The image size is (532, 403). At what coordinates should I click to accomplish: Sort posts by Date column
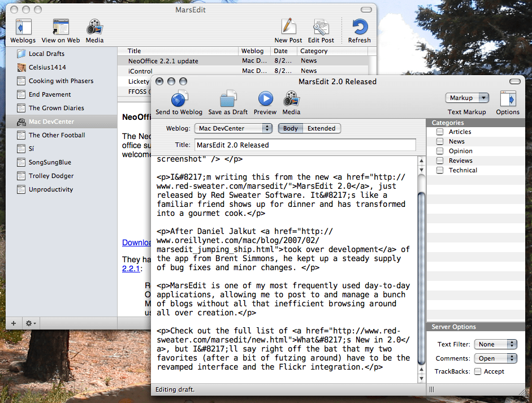pos(284,51)
